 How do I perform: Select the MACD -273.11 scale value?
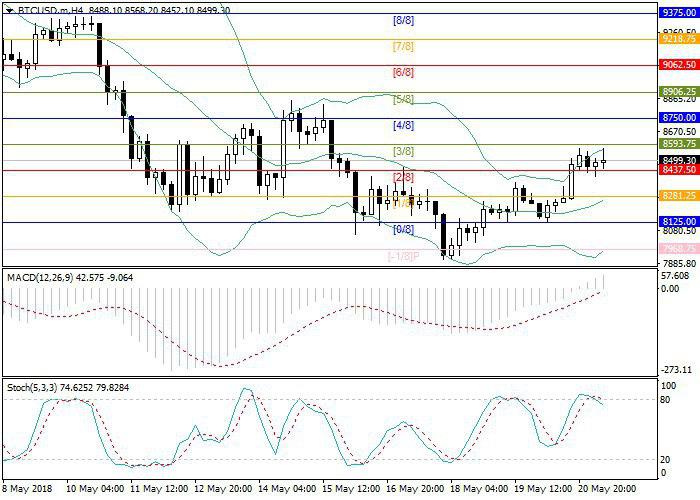pos(678,370)
